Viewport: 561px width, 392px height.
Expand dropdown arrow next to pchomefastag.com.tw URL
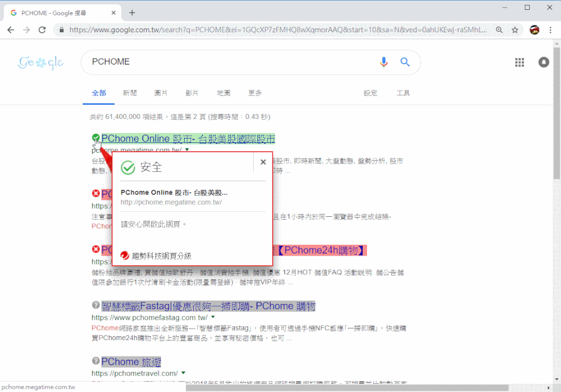click(x=213, y=317)
